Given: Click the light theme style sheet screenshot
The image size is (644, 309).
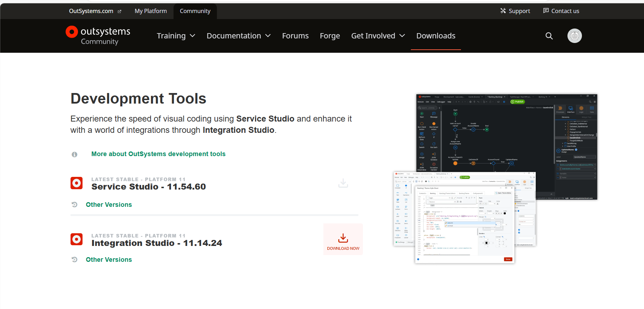Looking at the screenshot, I should point(464,224).
